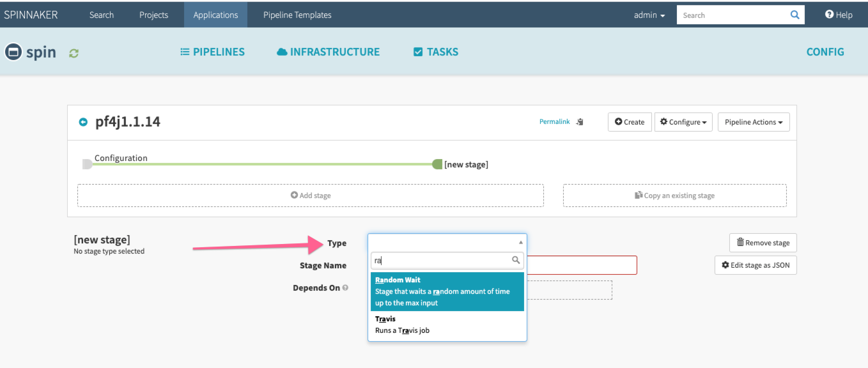Open the Applications nav tab
Image resolution: width=868 pixels, height=368 pixels.
[215, 15]
